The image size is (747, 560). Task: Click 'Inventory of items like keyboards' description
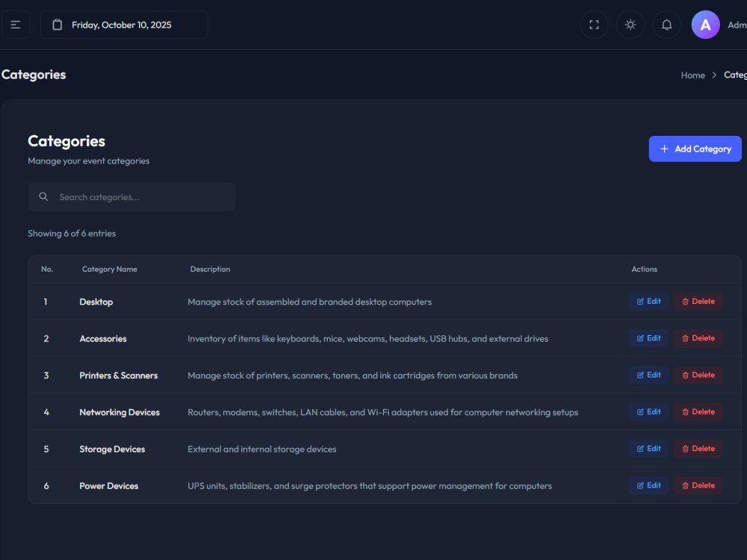pos(368,338)
